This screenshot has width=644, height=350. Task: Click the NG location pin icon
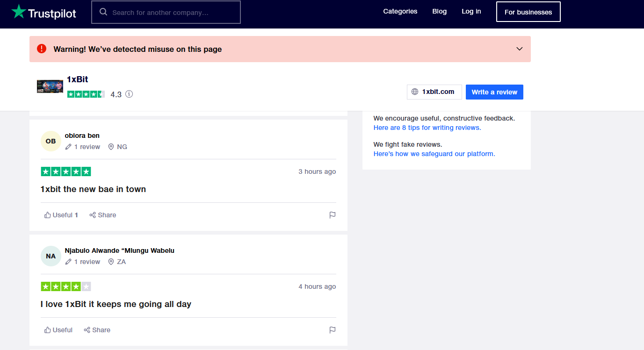click(x=111, y=147)
